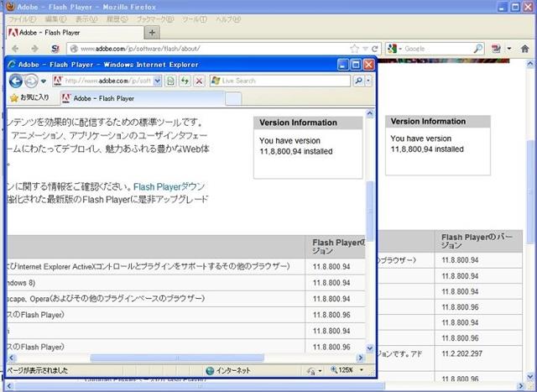The height and width of the screenshot is (392, 537).
Task: Click IE horizontal scrollbar thumb
Action: click(177, 358)
